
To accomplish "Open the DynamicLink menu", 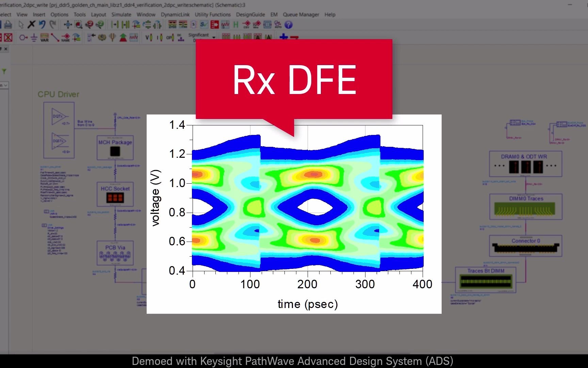I will (176, 14).
